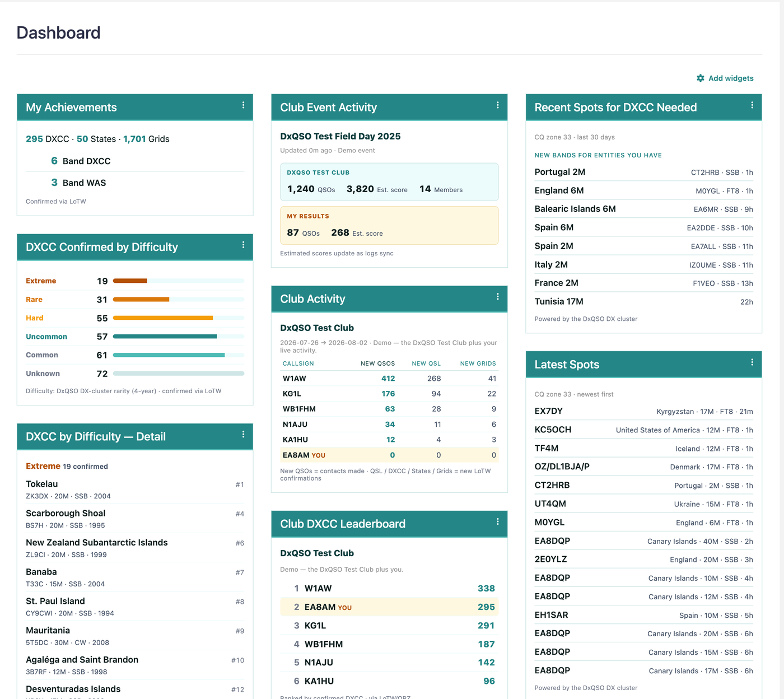Viewport: 784px width, 699px height.
Task: Open the Tokelau entity entry
Action: coord(135,490)
